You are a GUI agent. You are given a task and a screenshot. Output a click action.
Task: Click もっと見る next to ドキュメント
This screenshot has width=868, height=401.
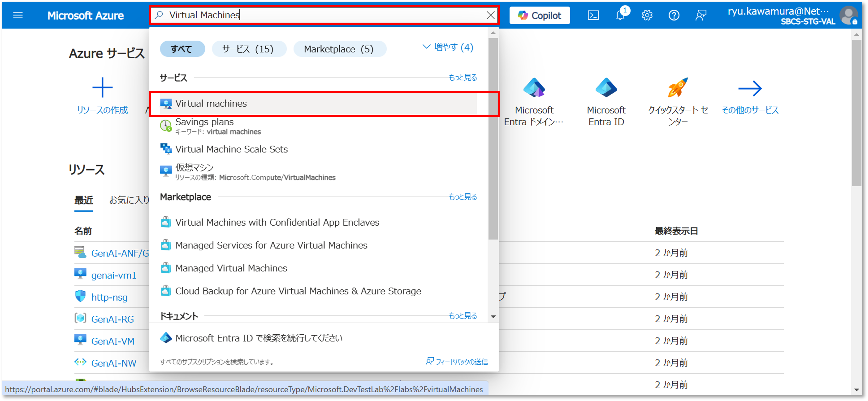point(463,316)
